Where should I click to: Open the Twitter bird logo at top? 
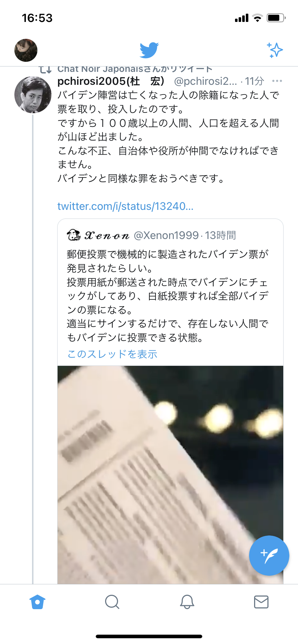(149, 50)
